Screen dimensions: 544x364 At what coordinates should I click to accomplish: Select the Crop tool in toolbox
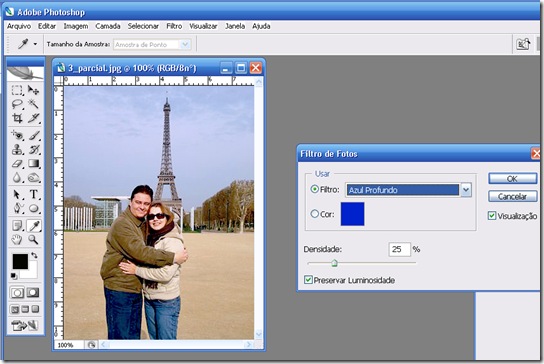(17, 118)
